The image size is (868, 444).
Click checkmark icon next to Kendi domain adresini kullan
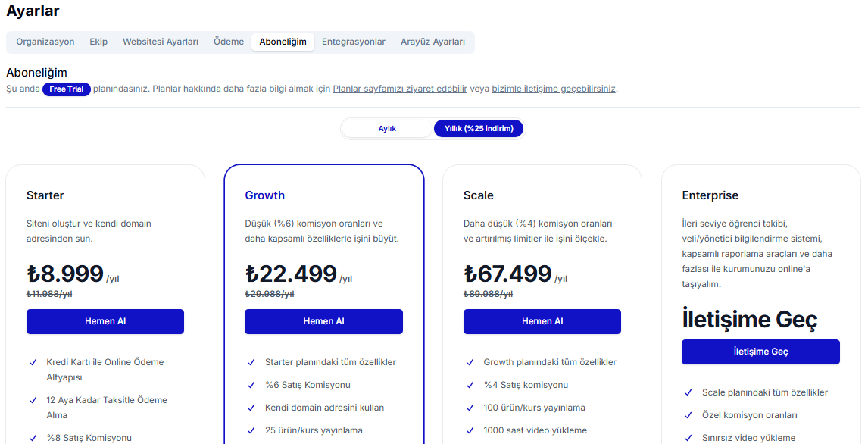pos(251,408)
